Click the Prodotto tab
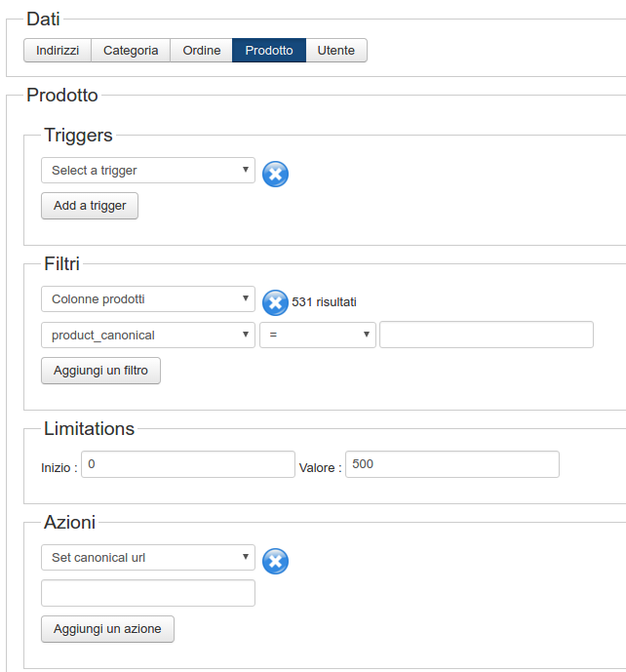Screen dimensions: 626x672 pos(269,51)
